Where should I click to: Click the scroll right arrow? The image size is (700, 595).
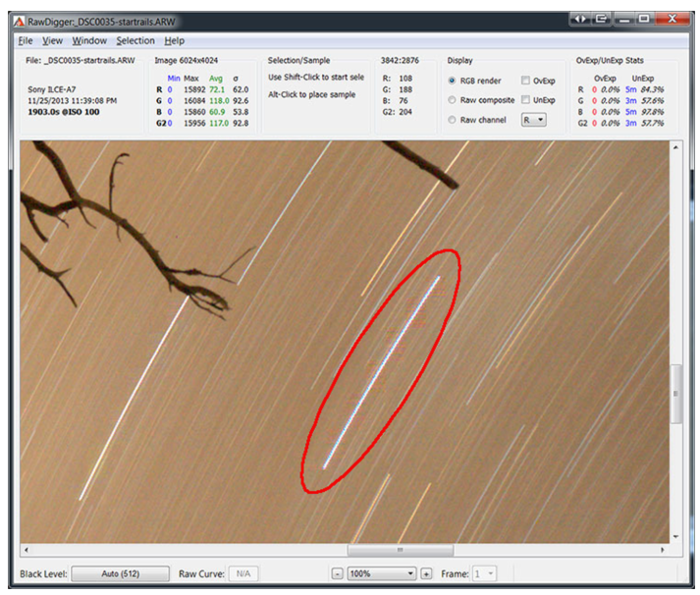click(x=662, y=550)
